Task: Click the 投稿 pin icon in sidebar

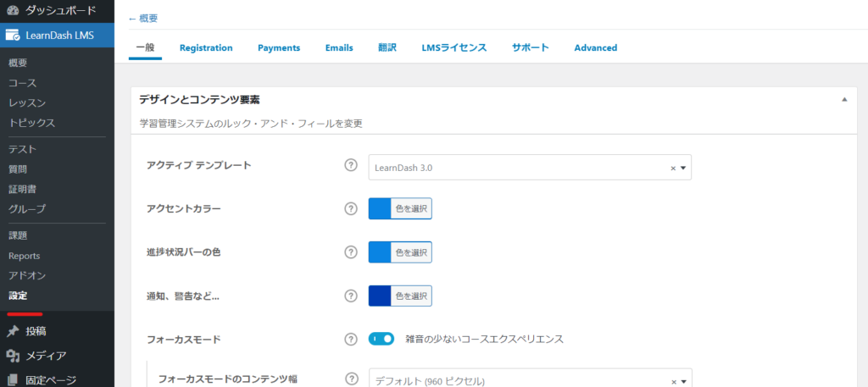Action: (x=13, y=331)
